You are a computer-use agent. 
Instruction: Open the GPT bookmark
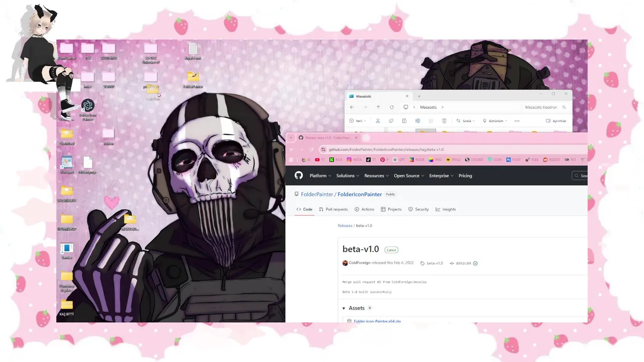point(398,160)
